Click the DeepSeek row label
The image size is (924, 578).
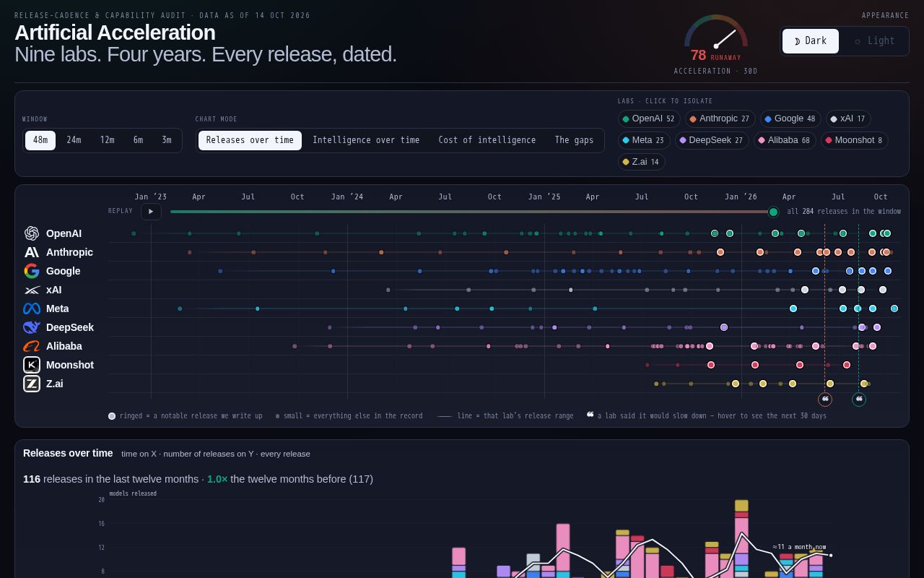coord(70,327)
